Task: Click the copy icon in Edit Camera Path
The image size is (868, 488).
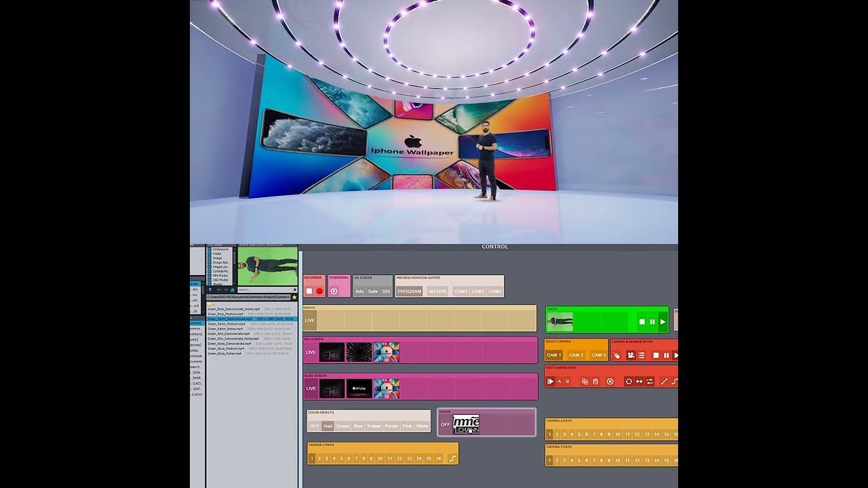Action: [x=585, y=382]
